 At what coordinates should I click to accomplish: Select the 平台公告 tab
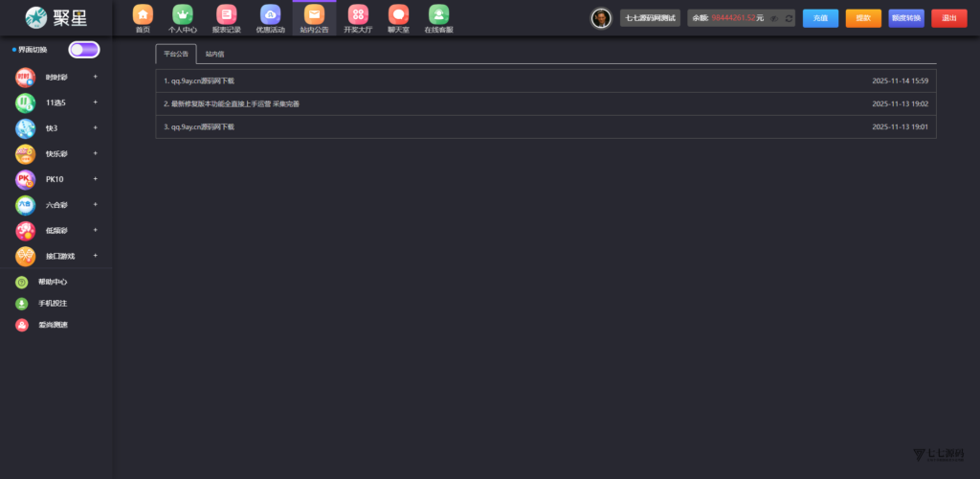pos(176,55)
